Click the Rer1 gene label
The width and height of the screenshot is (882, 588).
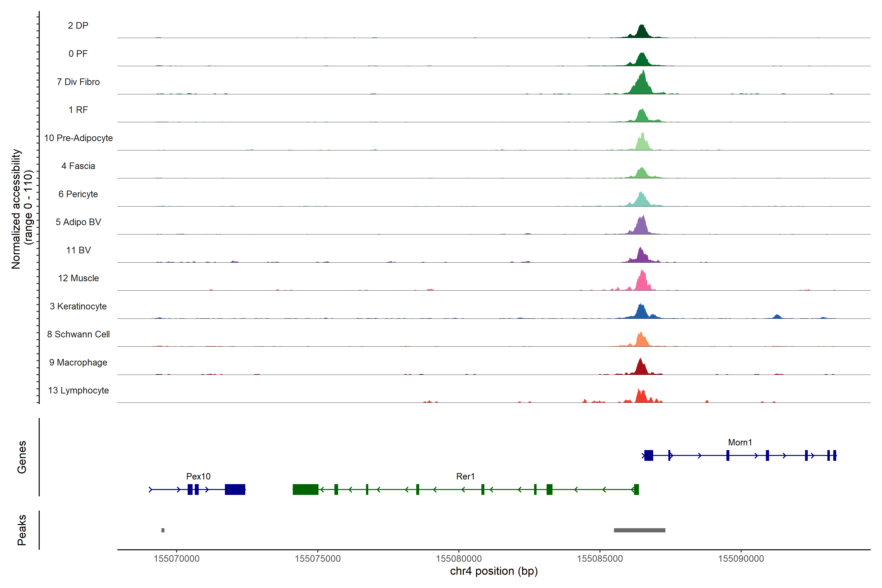(465, 476)
